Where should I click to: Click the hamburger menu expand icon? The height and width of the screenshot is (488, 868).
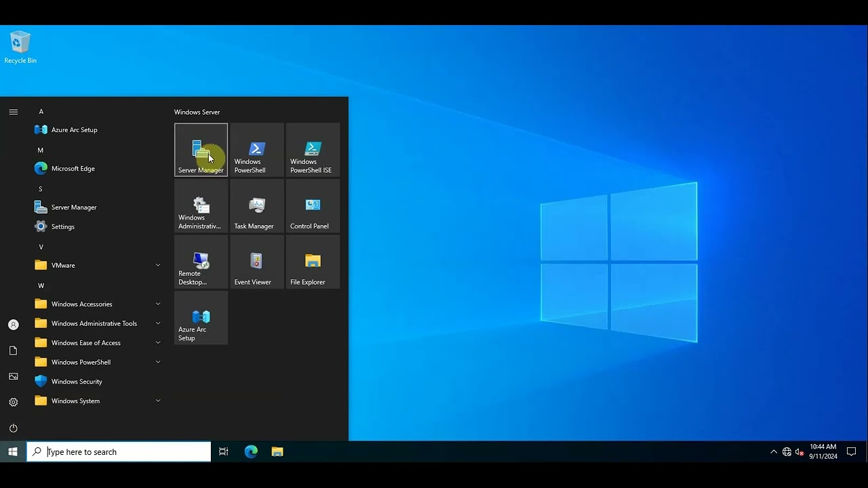[x=14, y=112]
